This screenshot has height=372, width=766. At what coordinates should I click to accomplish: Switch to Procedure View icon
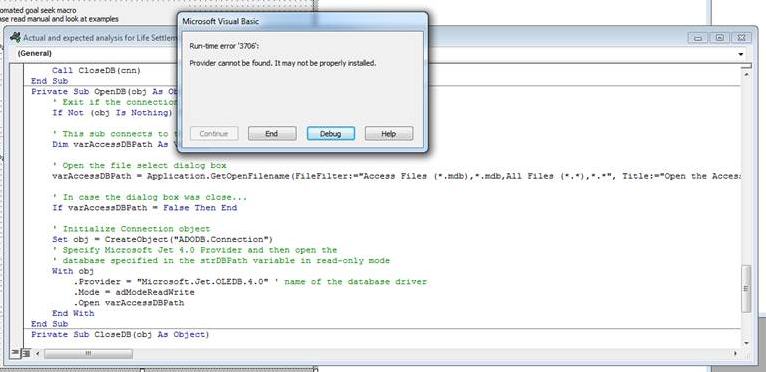(x=15, y=353)
